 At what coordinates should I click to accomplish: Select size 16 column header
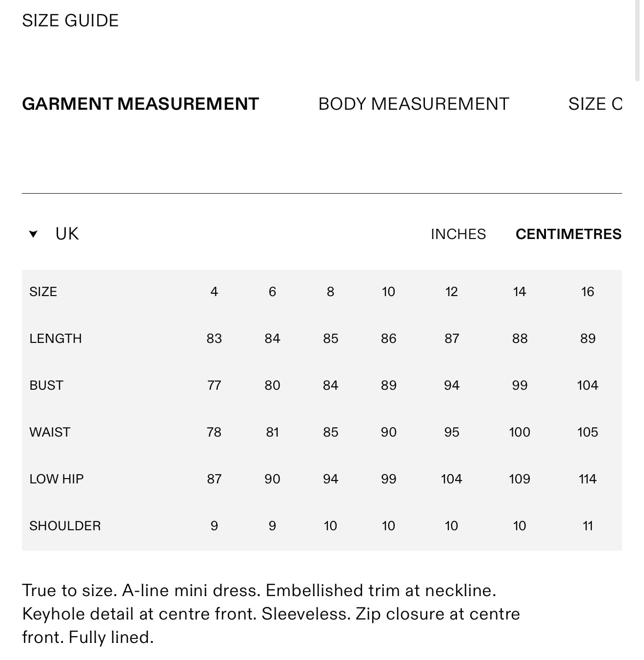click(587, 292)
